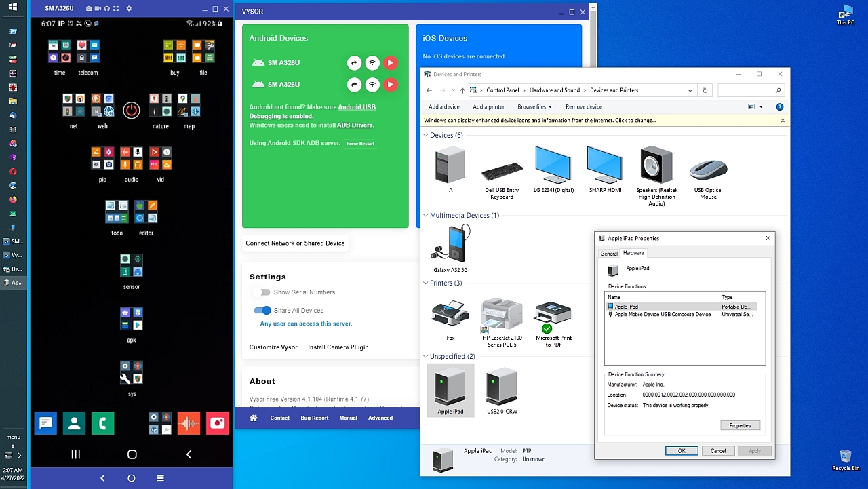Open Devices and Printers help icon
Screen dimensions: 868x489
(780, 106)
